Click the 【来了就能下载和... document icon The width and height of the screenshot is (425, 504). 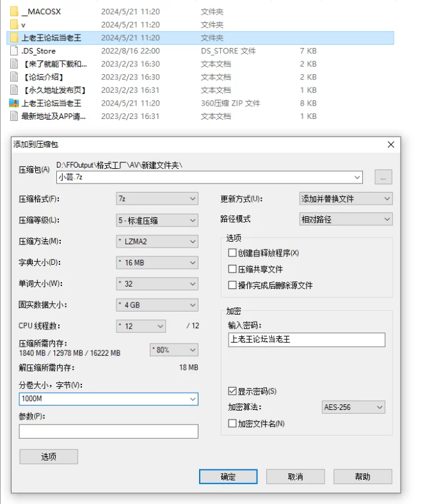pyautogui.click(x=14, y=64)
